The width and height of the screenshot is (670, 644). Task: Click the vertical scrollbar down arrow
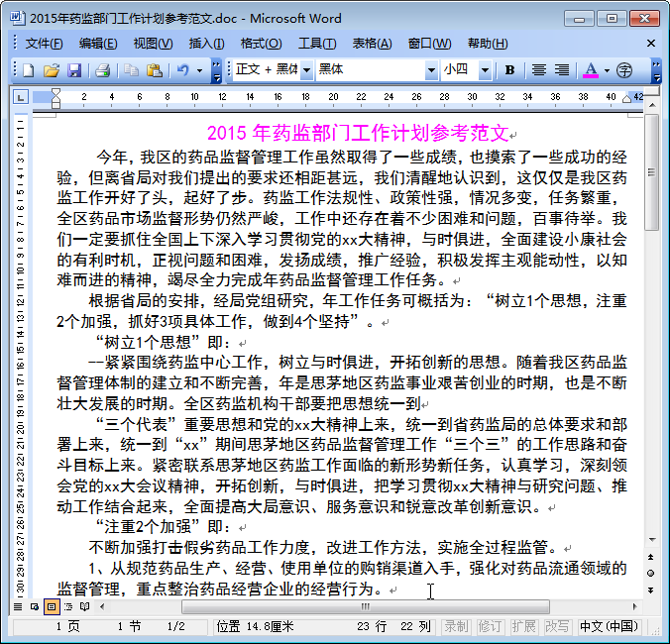(x=651, y=540)
